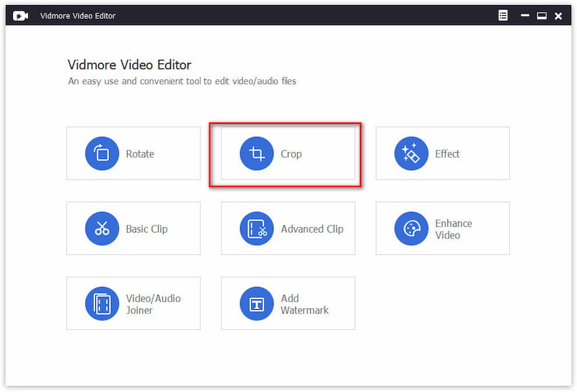Minimize the Vidmore Video Editor window

(x=524, y=16)
